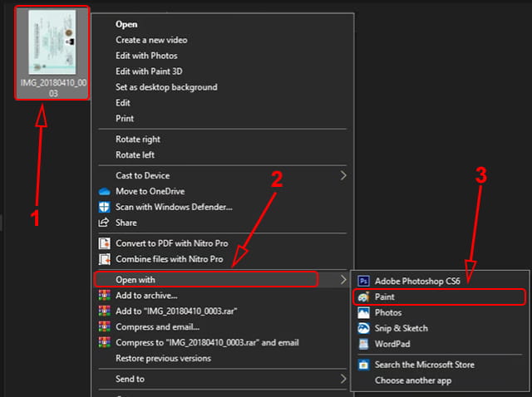This screenshot has height=397, width=532.
Task: Click the Share arrow icon
Action: (x=104, y=223)
